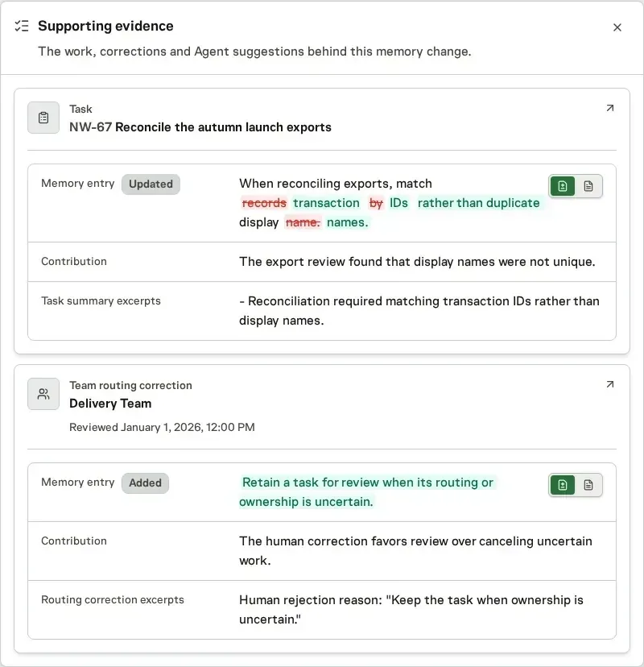Click the inserted word 'names.'

coord(347,222)
